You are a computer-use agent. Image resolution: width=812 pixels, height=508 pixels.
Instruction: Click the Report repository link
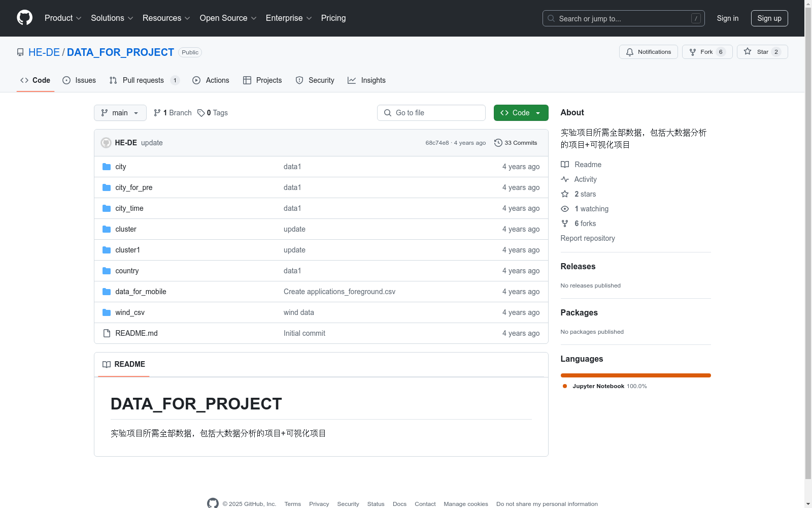tap(588, 238)
